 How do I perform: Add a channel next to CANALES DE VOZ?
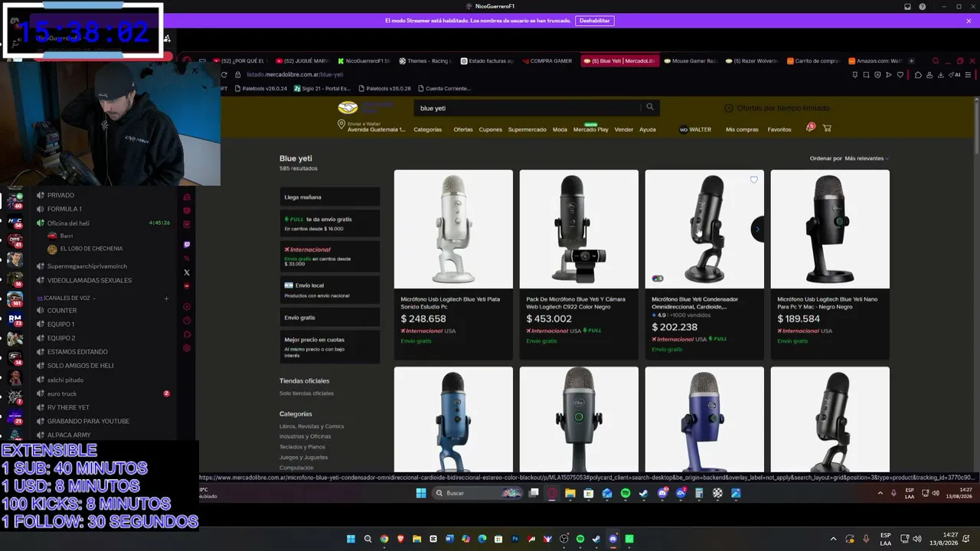166,298
